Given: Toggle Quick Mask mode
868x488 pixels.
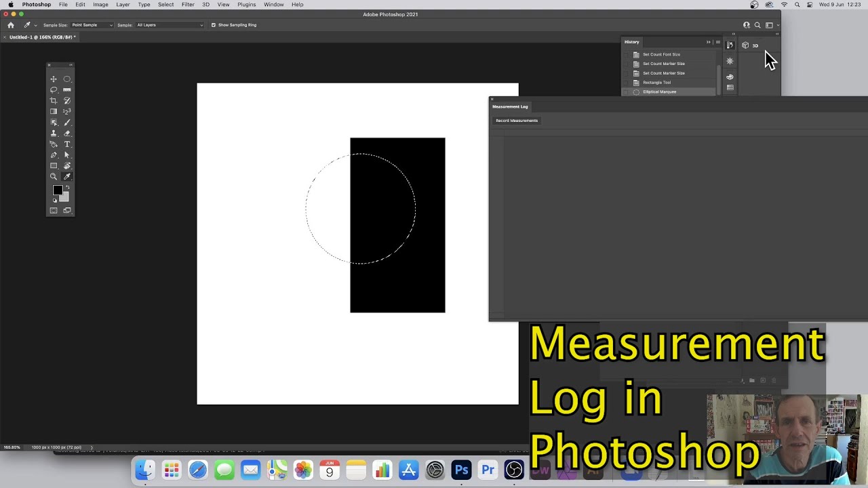Looking at the screenshot, I should (54, 211).
